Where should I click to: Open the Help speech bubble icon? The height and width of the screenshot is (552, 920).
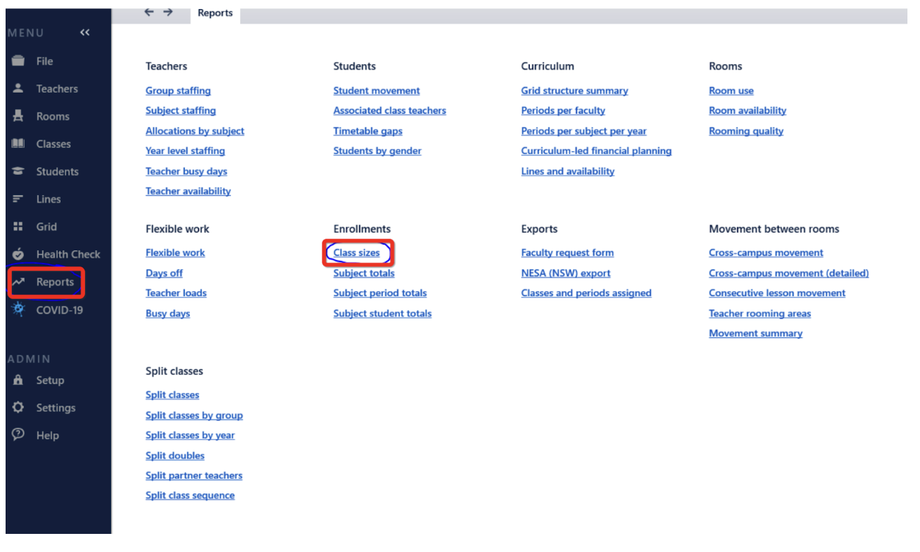tap(18, 435)
